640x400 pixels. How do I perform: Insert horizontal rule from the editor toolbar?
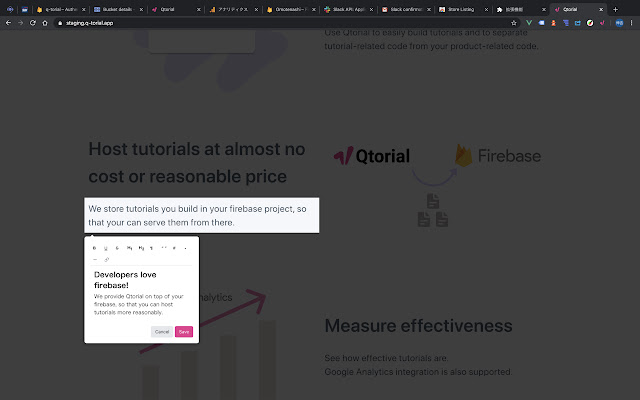(95, 260)
